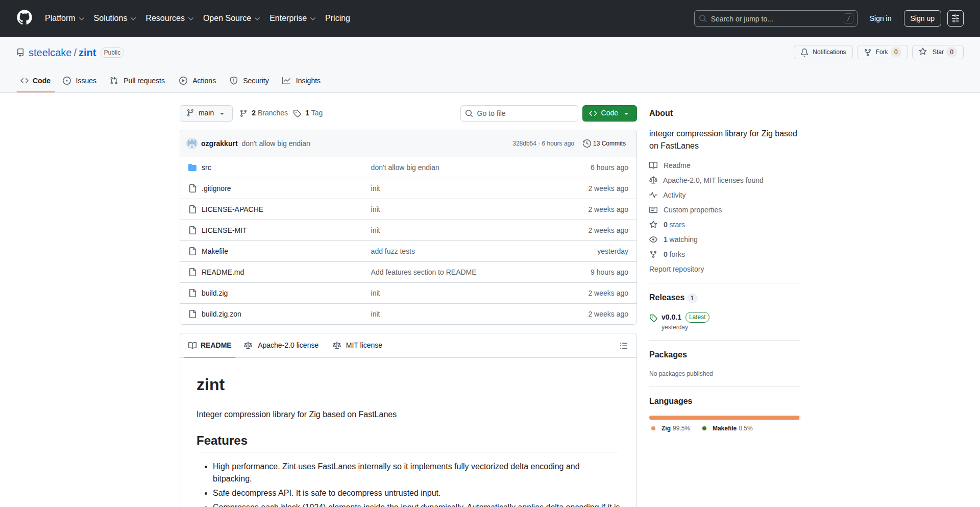Click the GitHub logo icon
The height and width of the screenshot is (507, 980).
(x=24, y=18)
